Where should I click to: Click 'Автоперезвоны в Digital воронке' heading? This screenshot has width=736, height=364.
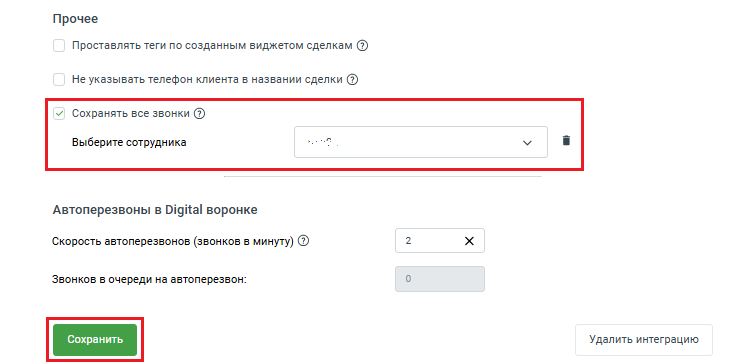pos(155,209)
